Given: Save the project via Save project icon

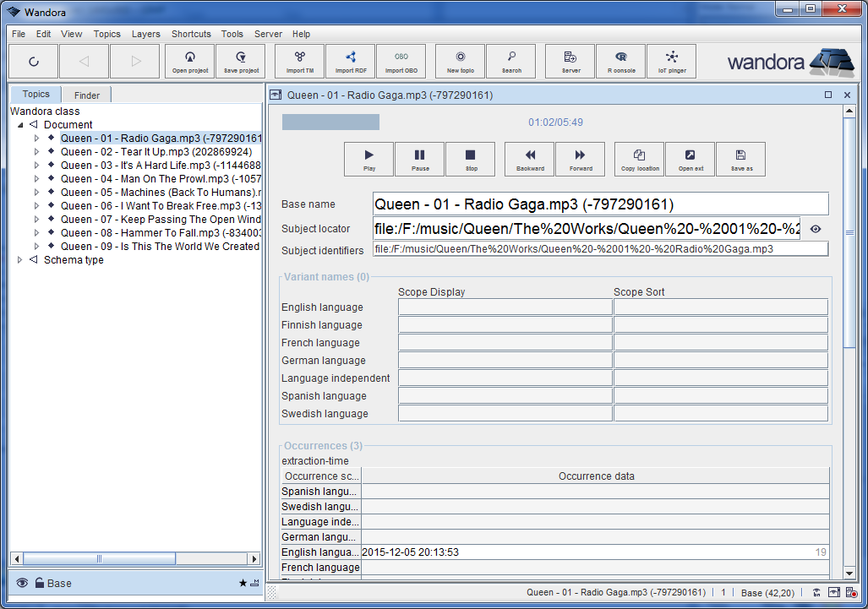Looking at the screenshot, I should tap(240, 61).
